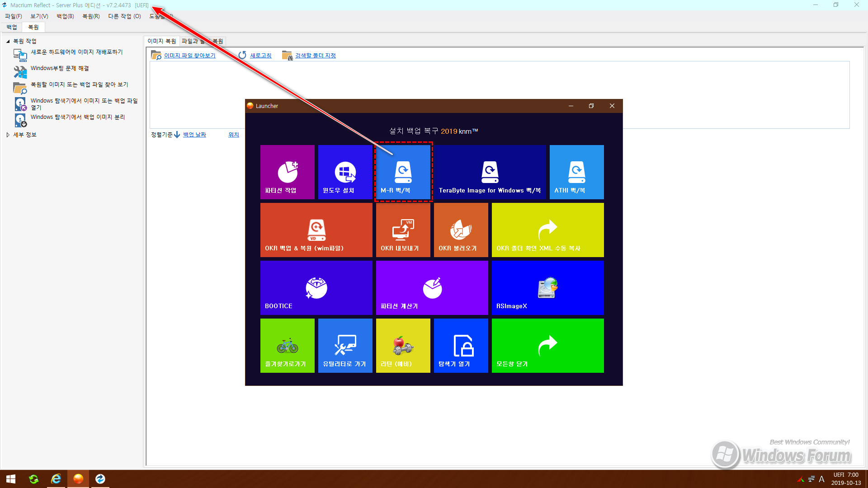The image size is (868, 488).
Task: Launch TeraByte Image for Windows 백/복 tile
Action: (490, 172)
